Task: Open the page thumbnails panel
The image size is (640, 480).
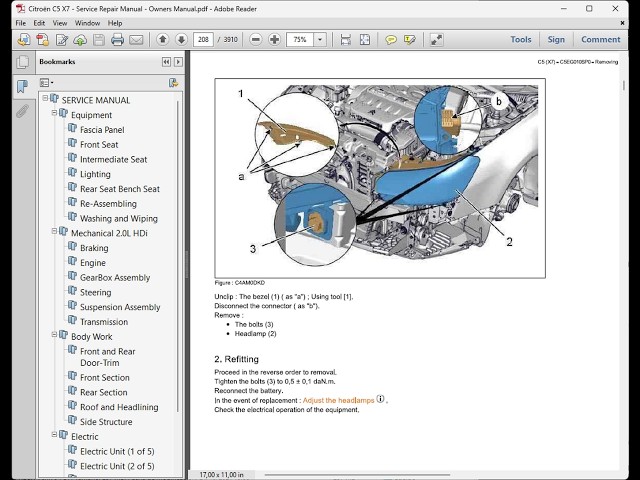Action: point(22,62)
